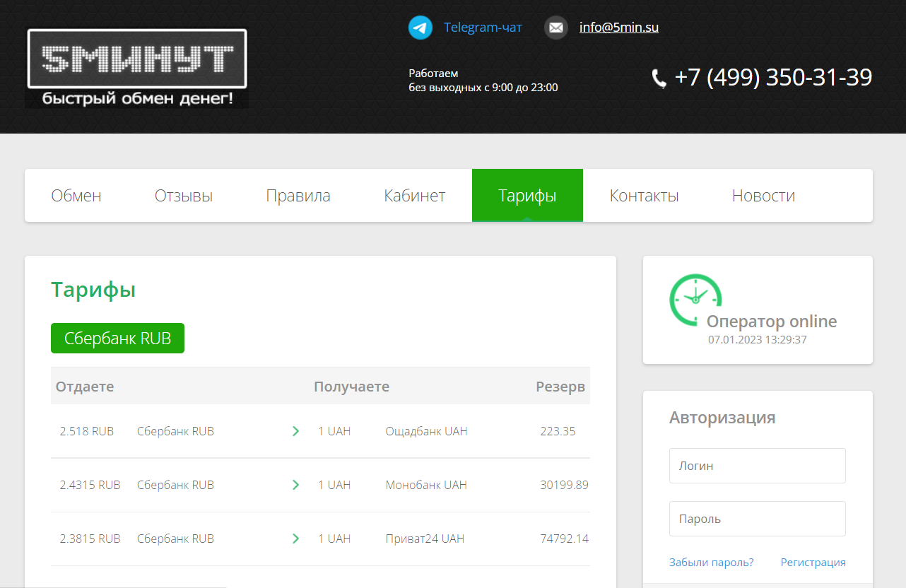906x588 pixels.
Task: Open the Регистрация link
Action: click(x=813, y=563)
